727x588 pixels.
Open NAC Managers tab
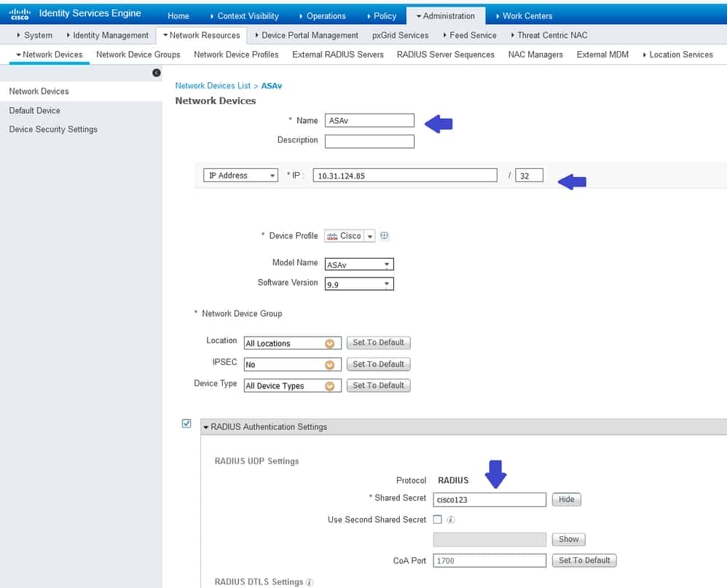coord(535,55)
